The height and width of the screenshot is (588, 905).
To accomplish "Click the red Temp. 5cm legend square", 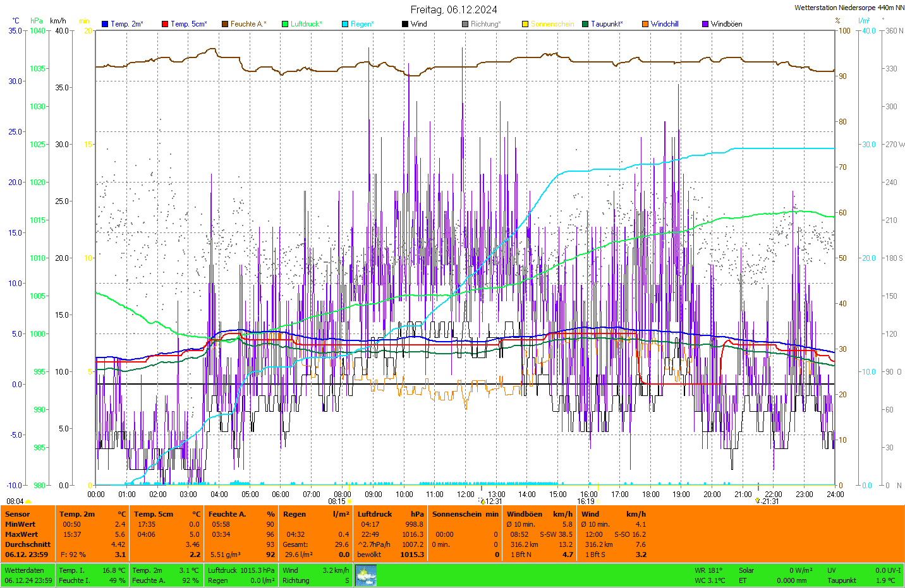I will click(x=165, y=24).
